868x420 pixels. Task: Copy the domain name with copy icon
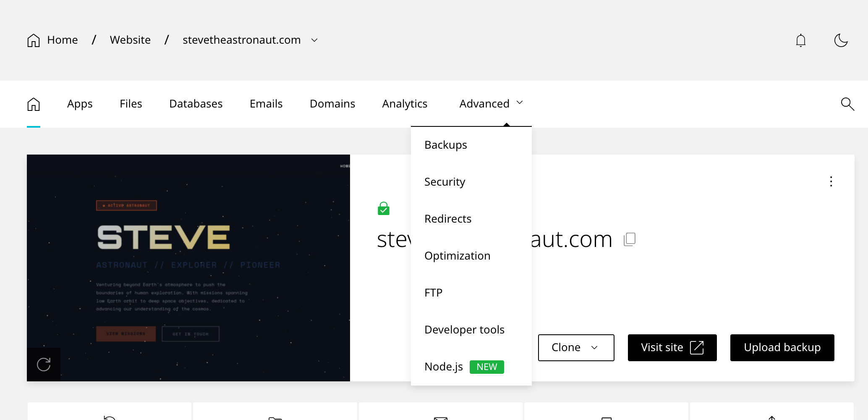(x=630, y=239)
